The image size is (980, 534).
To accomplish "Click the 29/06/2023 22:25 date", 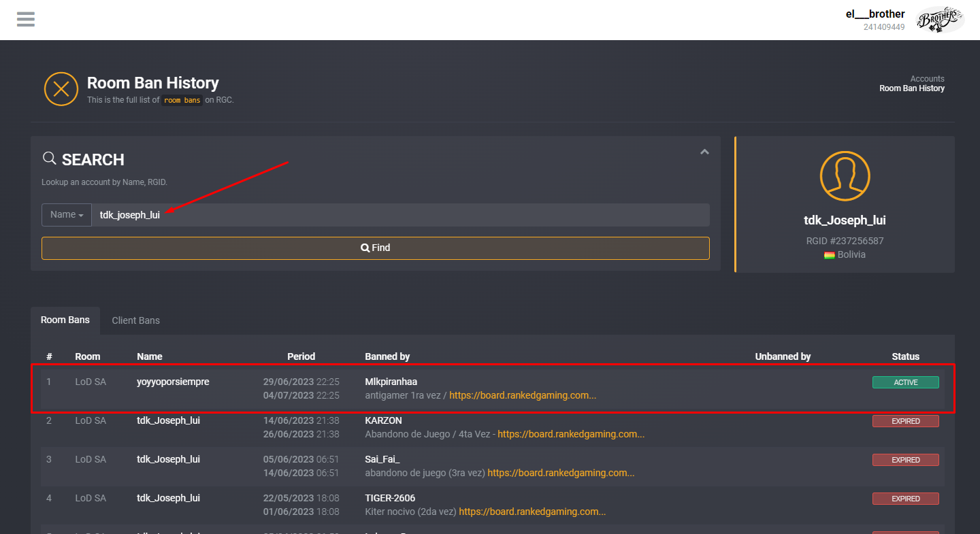I will (301, 382).
